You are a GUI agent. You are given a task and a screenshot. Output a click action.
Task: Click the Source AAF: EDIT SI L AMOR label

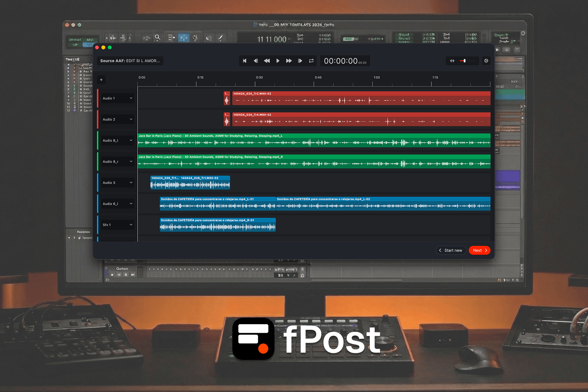tap(130, 61)
